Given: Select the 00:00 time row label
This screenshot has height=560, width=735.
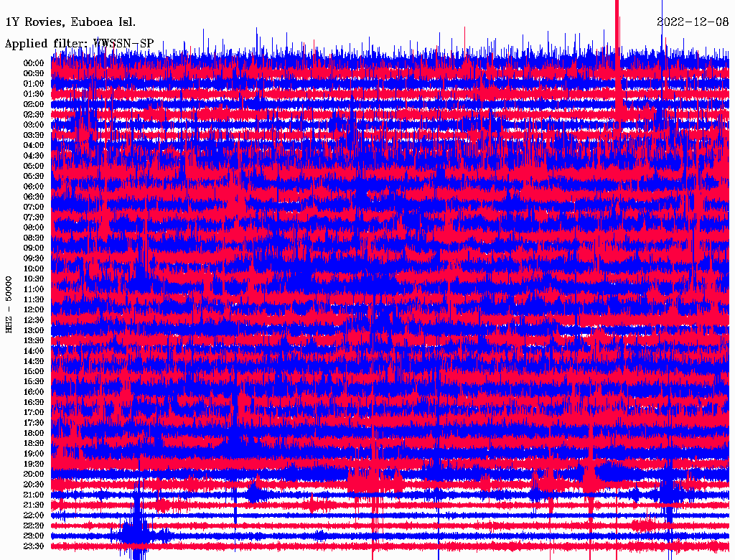Looking at the screenshot, I should tap(34, 63).
